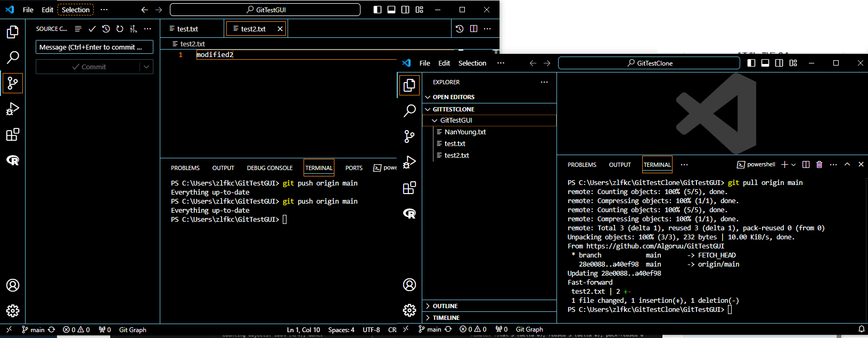Customize layout in GitTestClone title bar
This screenshot has width=868, height=338.
[x=793, y=63]
